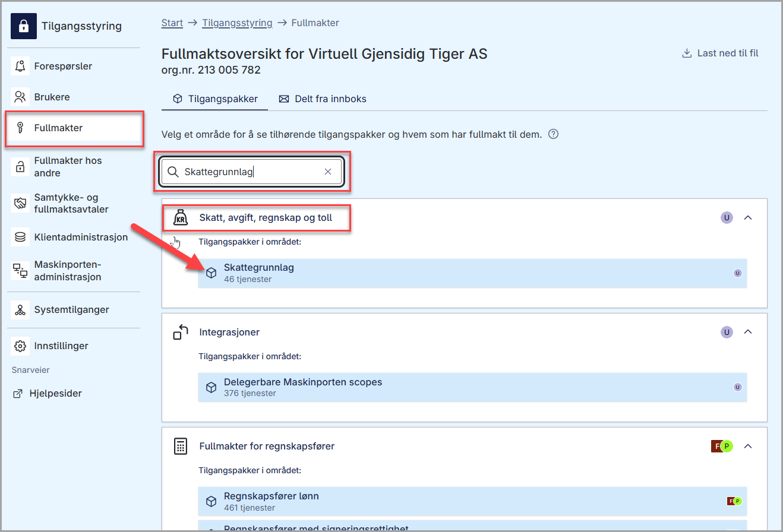Click the Integrasjoner arrow-square area icon
Image resolution: width=783 pixels, height=532 pixels.
[180, 332]
